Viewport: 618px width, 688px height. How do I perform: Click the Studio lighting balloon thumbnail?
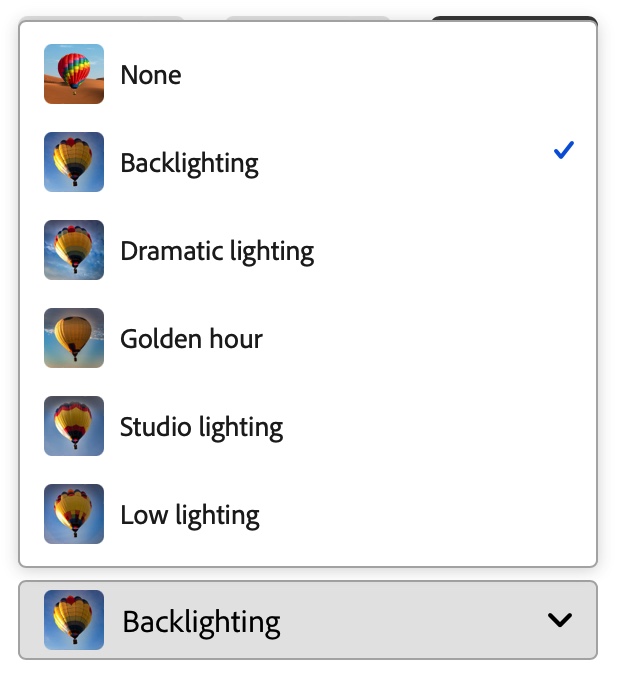coord(74,426)
